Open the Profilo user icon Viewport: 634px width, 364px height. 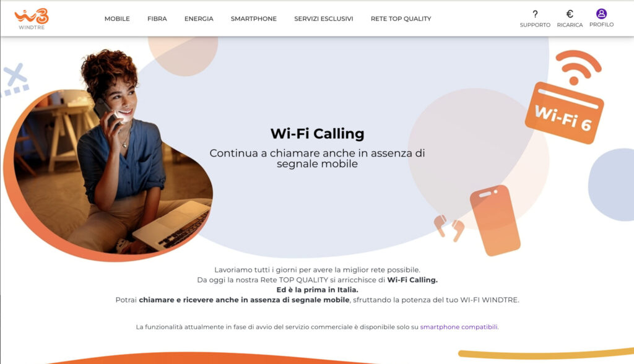pyautogui.click(x=601, y=14)
